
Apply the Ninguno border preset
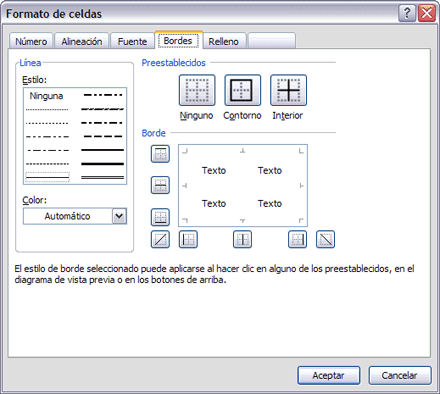coord(197,90)
